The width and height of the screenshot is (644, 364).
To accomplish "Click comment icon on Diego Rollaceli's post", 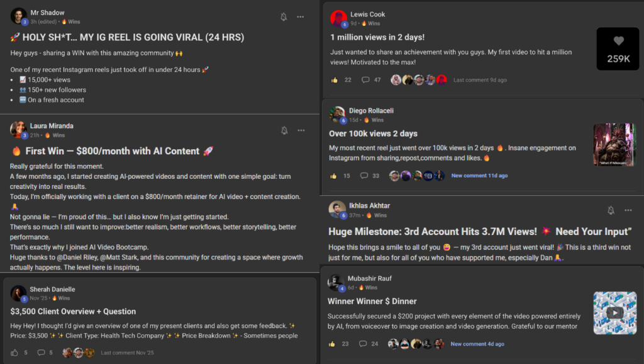I will pyautogui.click(x=364, y=176).
